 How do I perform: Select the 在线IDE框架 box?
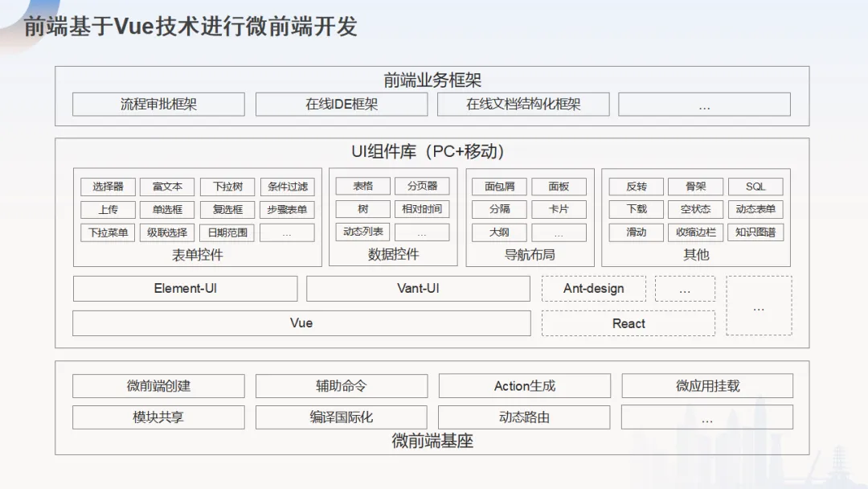click(x=342, y=104)
